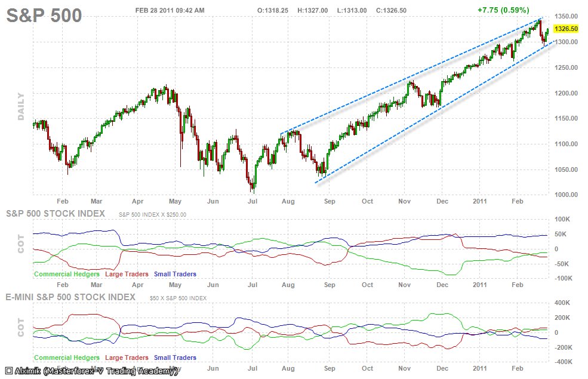
Task: Click the 1100.00 price axis label
Action: pyautogui.click(x=567, y=144)
